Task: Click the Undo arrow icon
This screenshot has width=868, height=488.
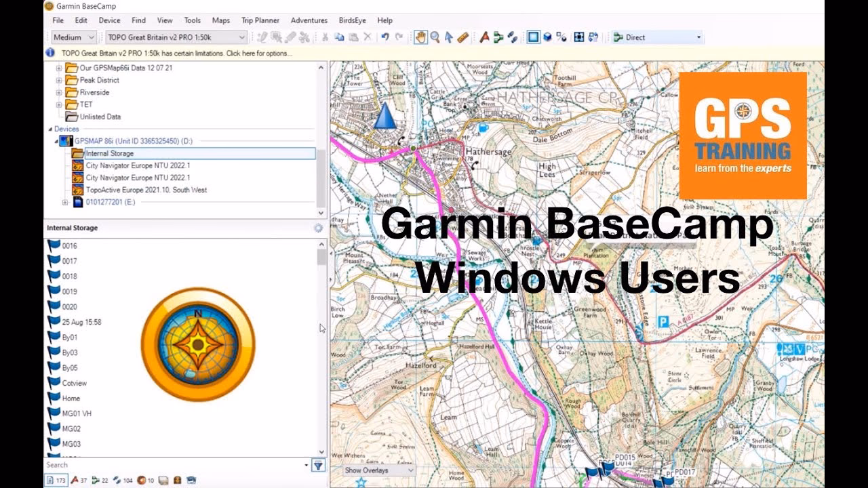Action: (x=385, y=37)
